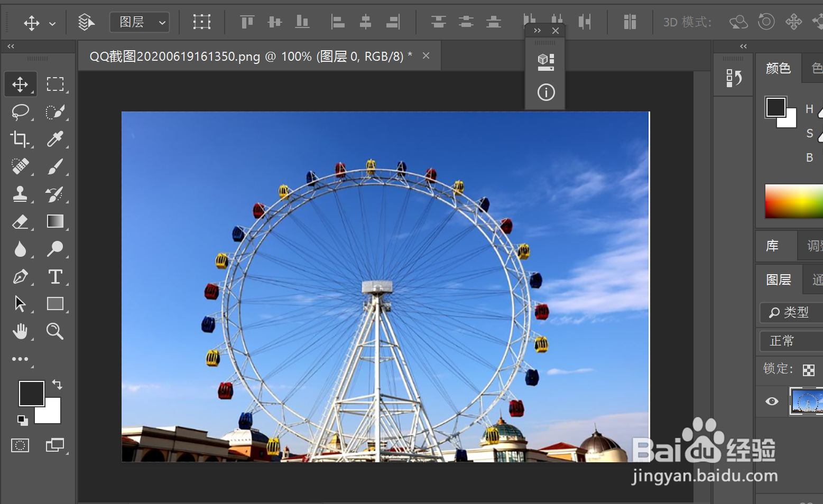Select the Blur tool
This screenshot has height=504, width=823.
[x=20, y=249]
